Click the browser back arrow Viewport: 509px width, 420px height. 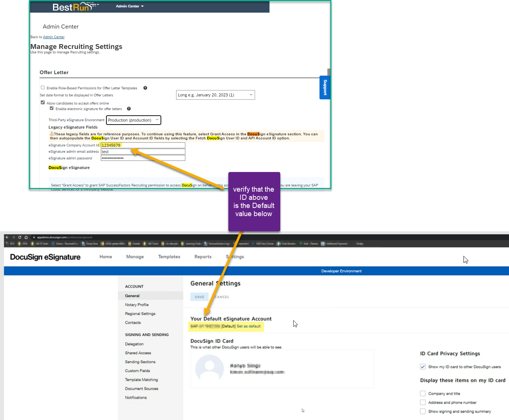[x=7, y=237]
